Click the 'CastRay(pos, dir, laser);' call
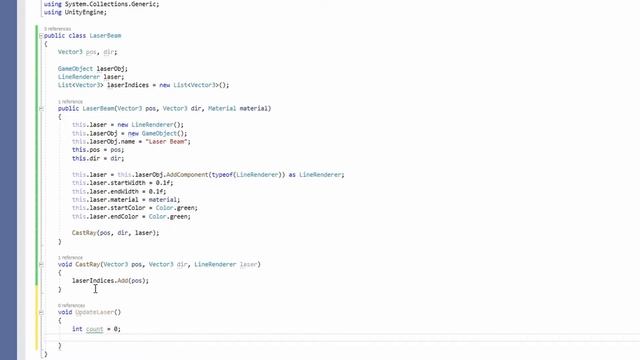The image size is (640, 360). [x=116, y=233]
